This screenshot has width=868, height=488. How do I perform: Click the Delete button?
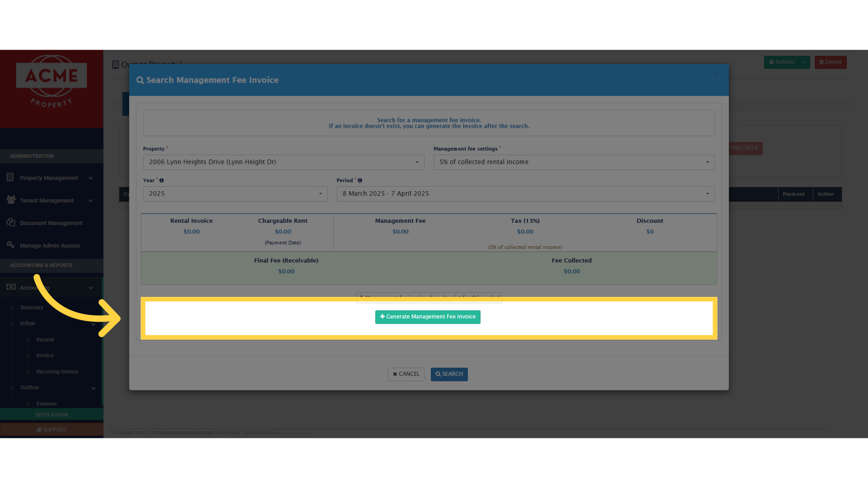point(830,62)
